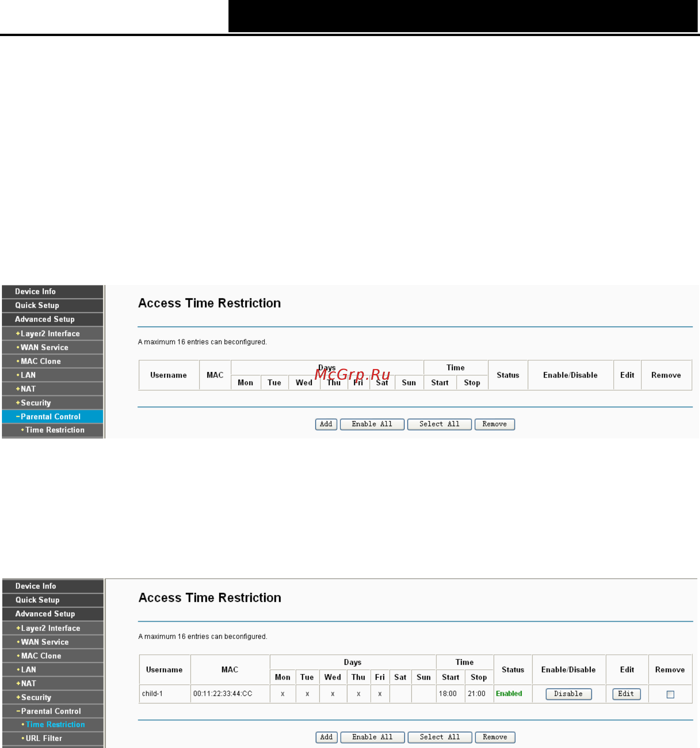
Task: Click the child-1 username cell
Action: pyautogui.click(x=165, y=694)
